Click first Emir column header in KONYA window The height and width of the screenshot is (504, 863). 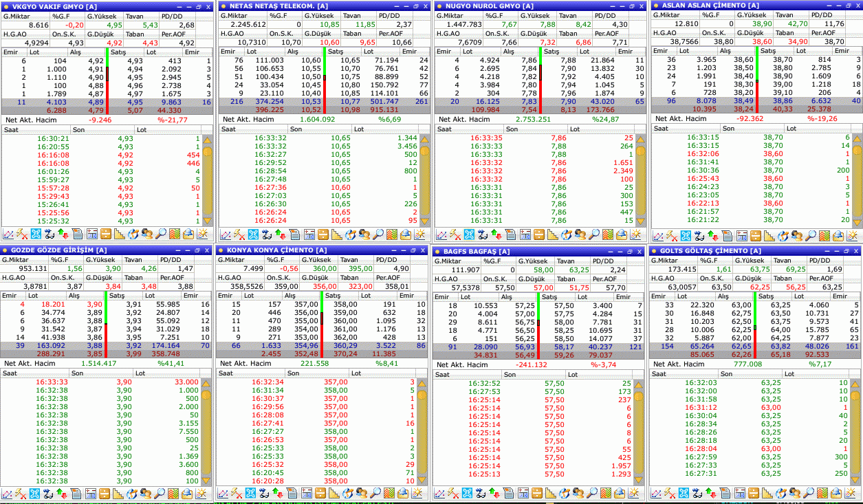pyautogui.click(x=226, y=296)
